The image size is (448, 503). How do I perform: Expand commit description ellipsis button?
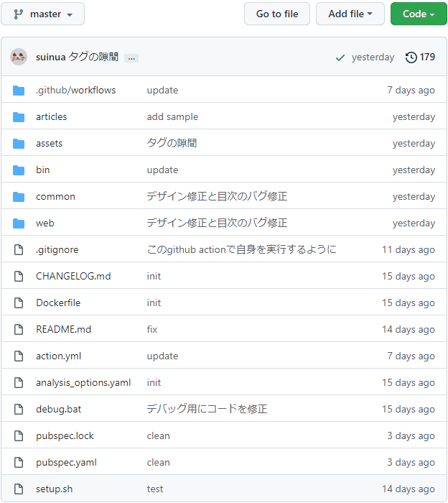[x=131, y=58]
